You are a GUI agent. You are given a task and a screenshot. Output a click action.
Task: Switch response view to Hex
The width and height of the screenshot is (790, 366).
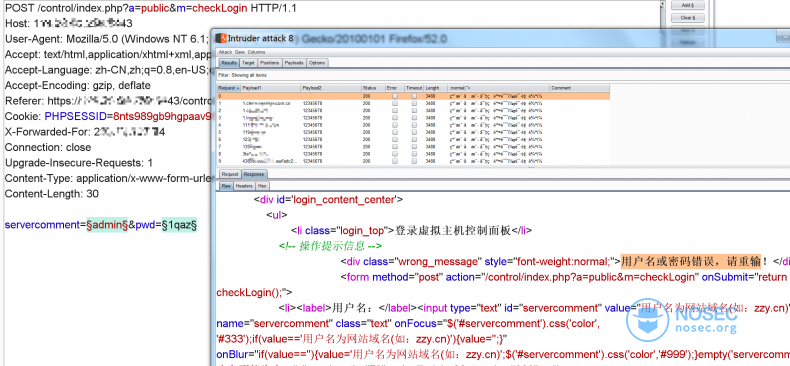pyautogui.click(x=262, y=186)
